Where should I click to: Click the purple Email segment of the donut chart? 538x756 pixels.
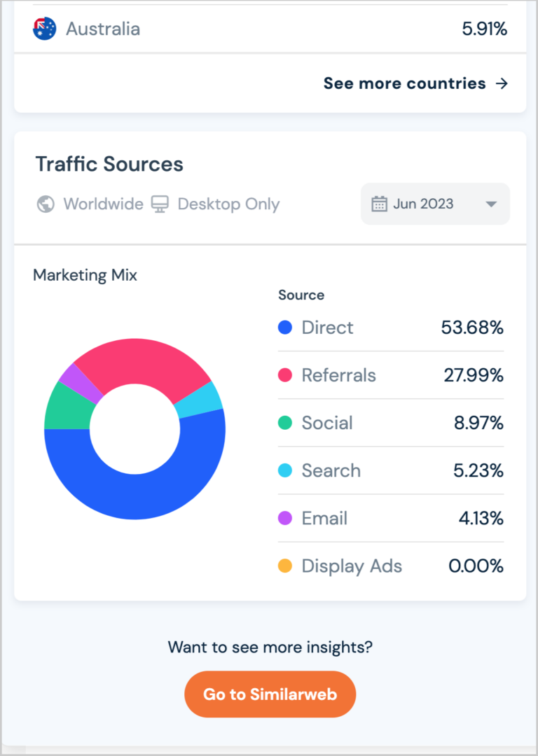(x=80, y=382)
